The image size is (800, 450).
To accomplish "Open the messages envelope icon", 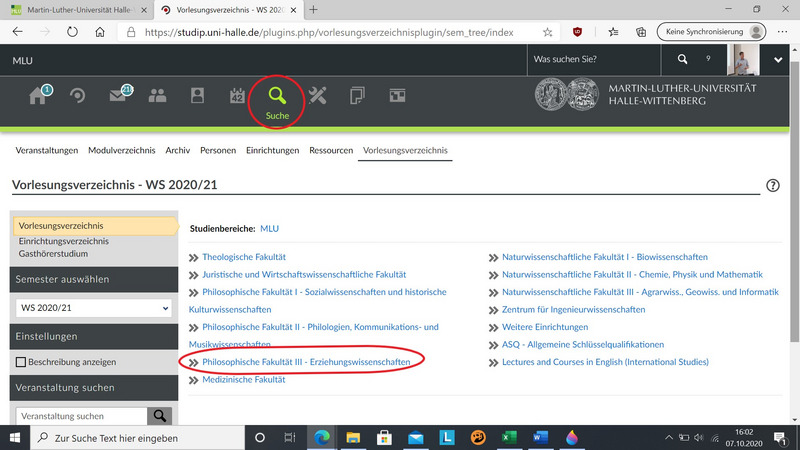I will 119,95.
